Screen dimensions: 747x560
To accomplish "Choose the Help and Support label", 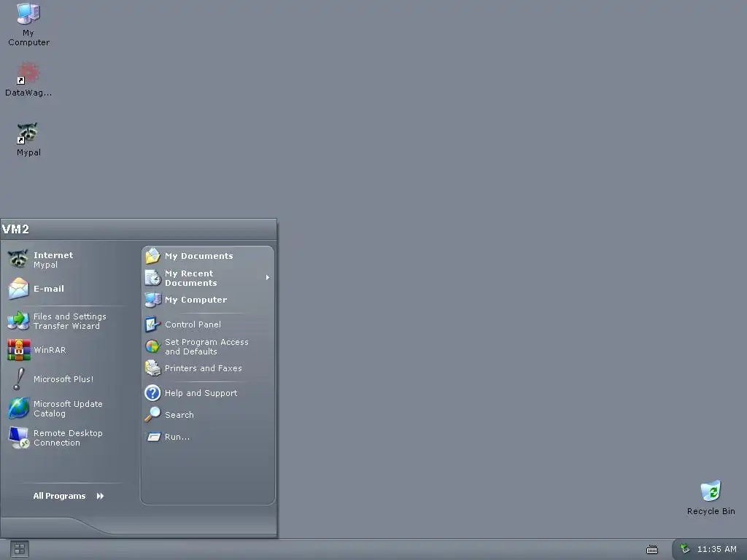I will pos(201,393).
